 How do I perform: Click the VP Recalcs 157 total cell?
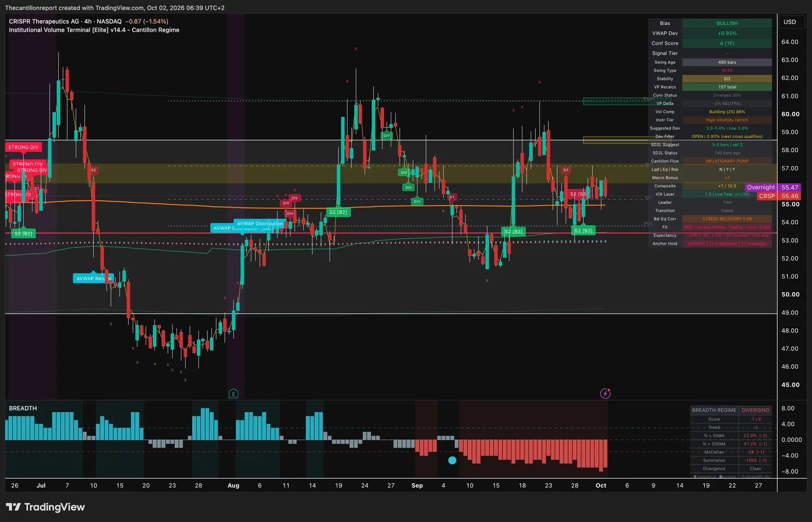point(727,87)
